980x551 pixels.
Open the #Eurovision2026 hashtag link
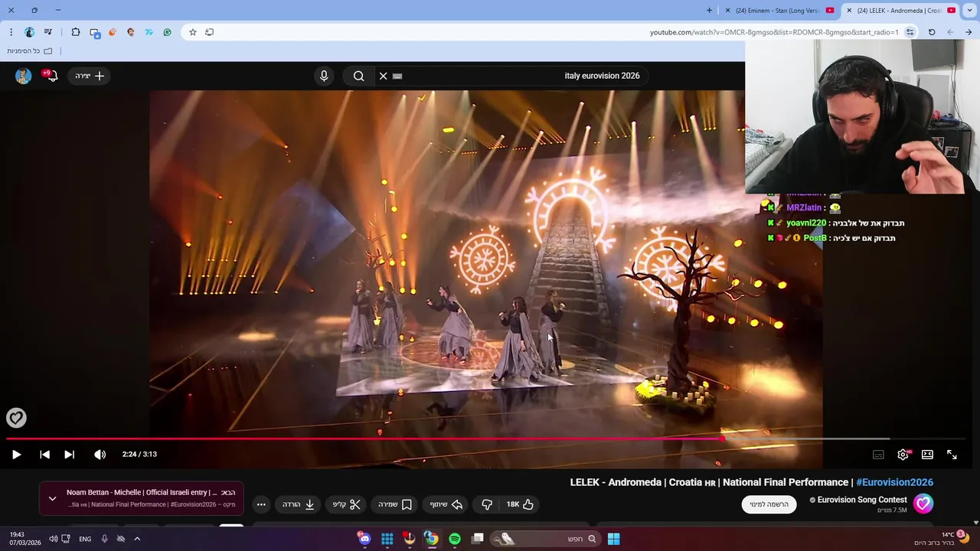[894, 482]
